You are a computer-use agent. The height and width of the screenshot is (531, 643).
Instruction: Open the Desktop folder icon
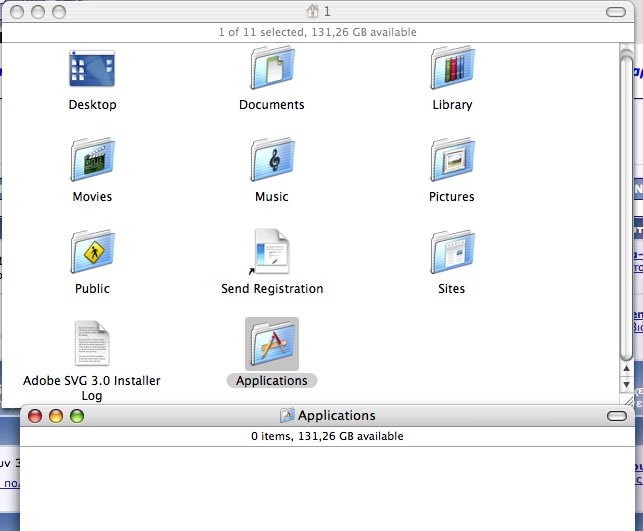(92, 69)
